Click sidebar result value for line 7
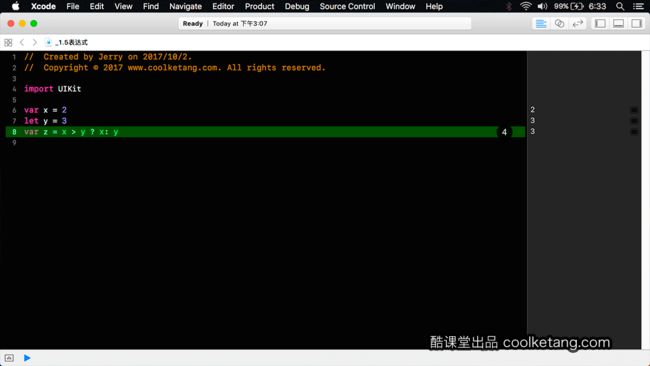 533,120
